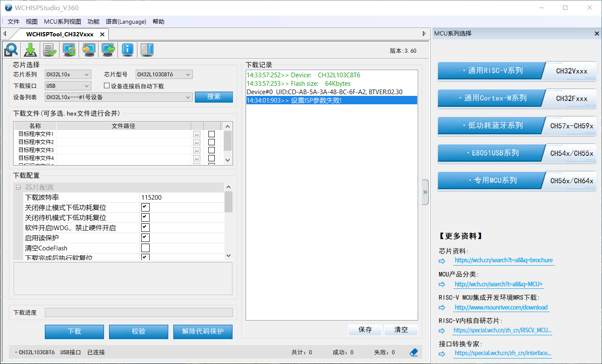Toggle 关闭停止模式下低功耗复位 checkbox
Viewport: 602px width, 364px height.
click(x=145, y=207)
